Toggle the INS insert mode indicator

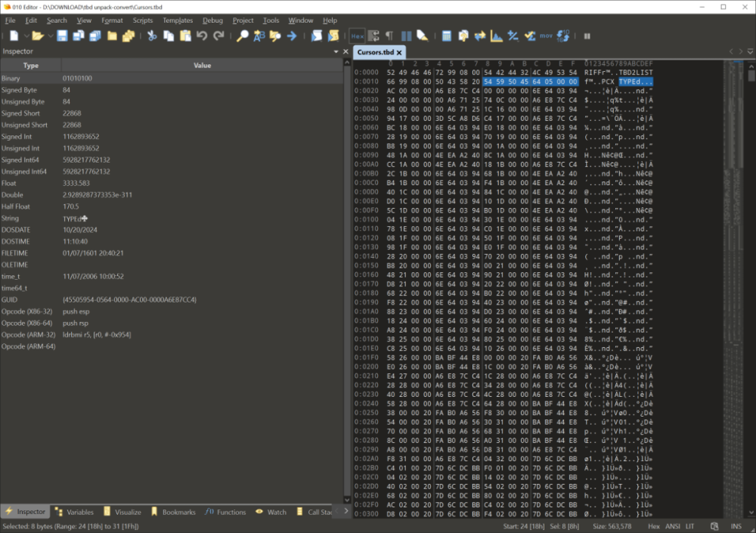click(x=736, y=526)
